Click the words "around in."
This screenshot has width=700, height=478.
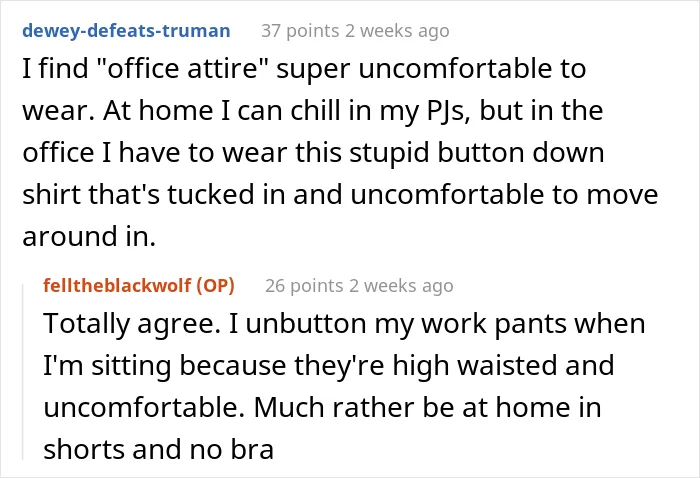89,237
